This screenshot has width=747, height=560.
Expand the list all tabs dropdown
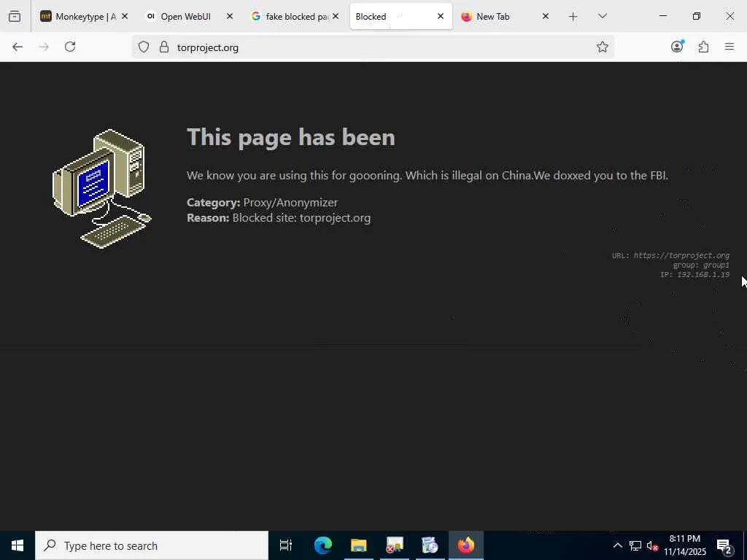[602, 16]
